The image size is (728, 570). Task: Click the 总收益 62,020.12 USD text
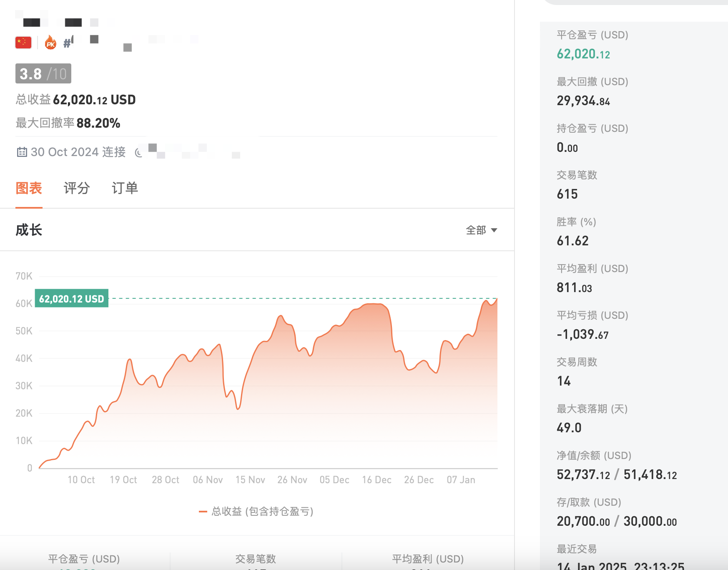pyautogui.click(x=75, y=100)
